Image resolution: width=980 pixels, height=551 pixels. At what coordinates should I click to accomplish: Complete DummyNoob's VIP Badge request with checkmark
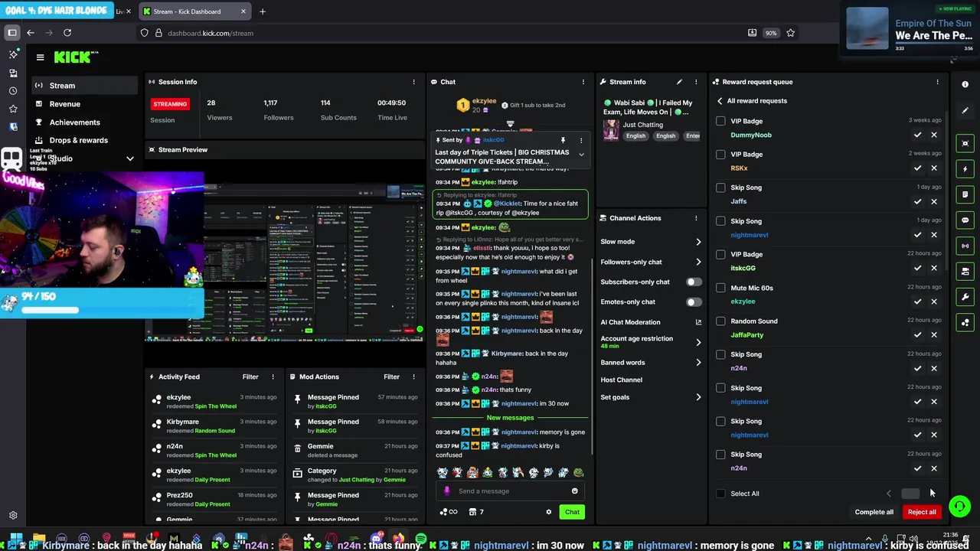[917, 135]
